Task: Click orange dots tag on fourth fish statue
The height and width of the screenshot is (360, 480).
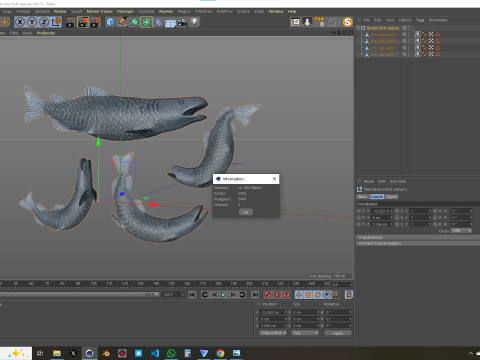Action: pos(424,54)
